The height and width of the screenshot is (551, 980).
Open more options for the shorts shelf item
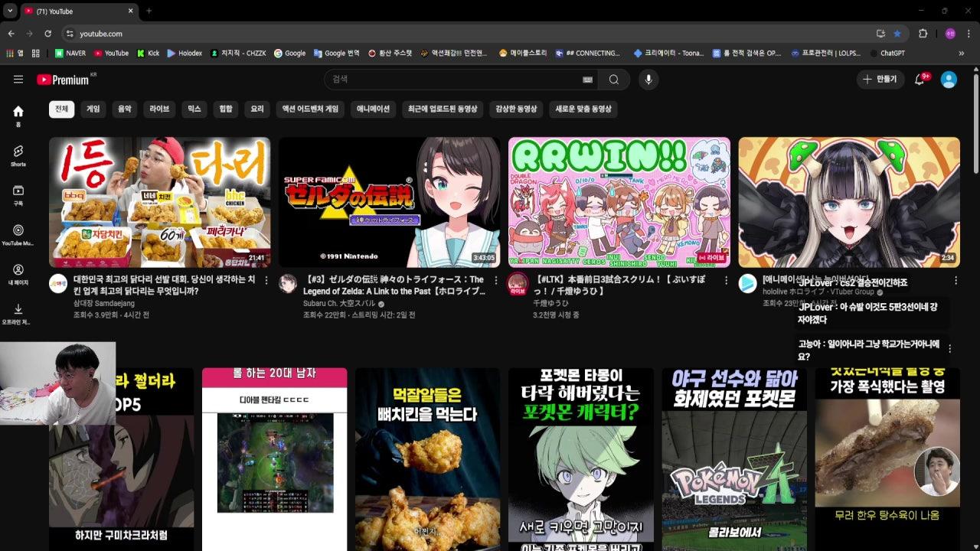(x=950, y=348)
